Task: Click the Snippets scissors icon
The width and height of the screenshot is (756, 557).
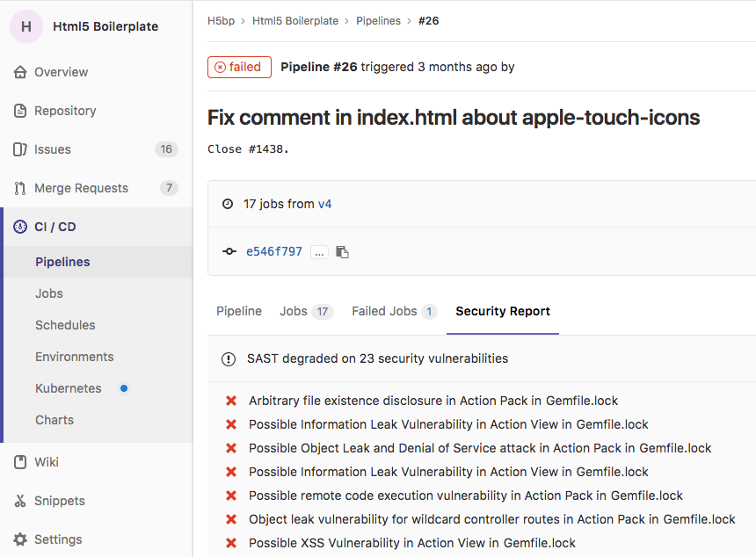Action: (x=20, y=501)
